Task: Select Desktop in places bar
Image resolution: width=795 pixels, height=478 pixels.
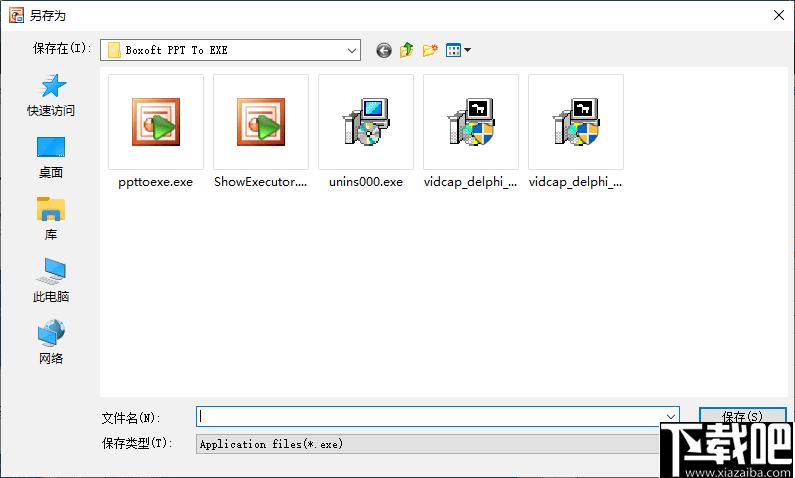Action: click(x=51, y=158)
